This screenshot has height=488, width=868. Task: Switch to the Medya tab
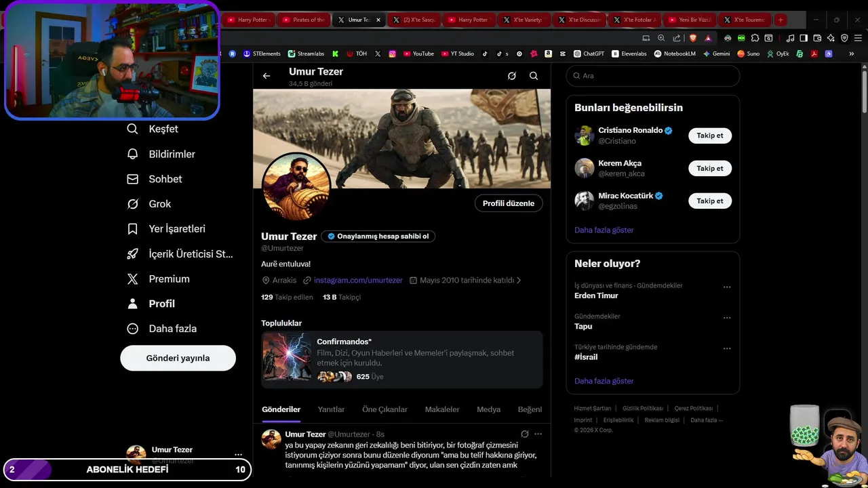(488, 409)
